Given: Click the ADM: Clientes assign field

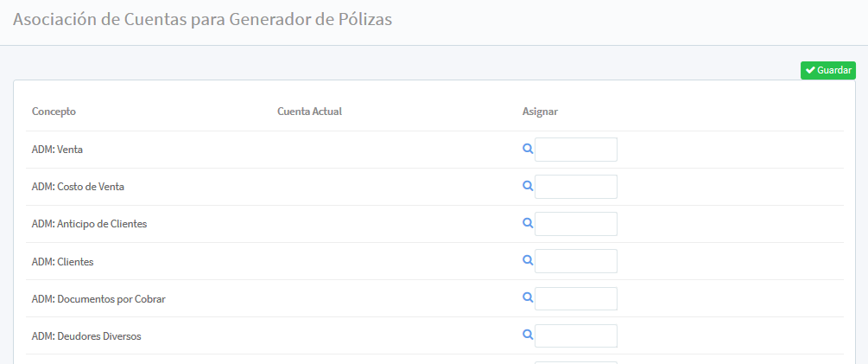Looking at the screenshot, I should [576, 261].
